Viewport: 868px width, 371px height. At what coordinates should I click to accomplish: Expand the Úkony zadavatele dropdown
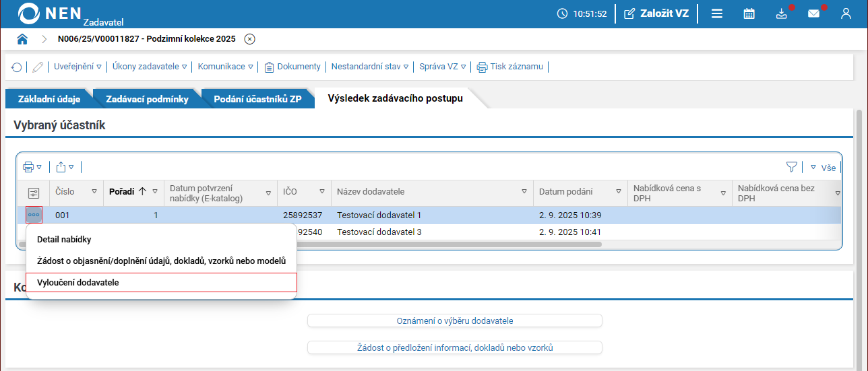click(150, 67)
